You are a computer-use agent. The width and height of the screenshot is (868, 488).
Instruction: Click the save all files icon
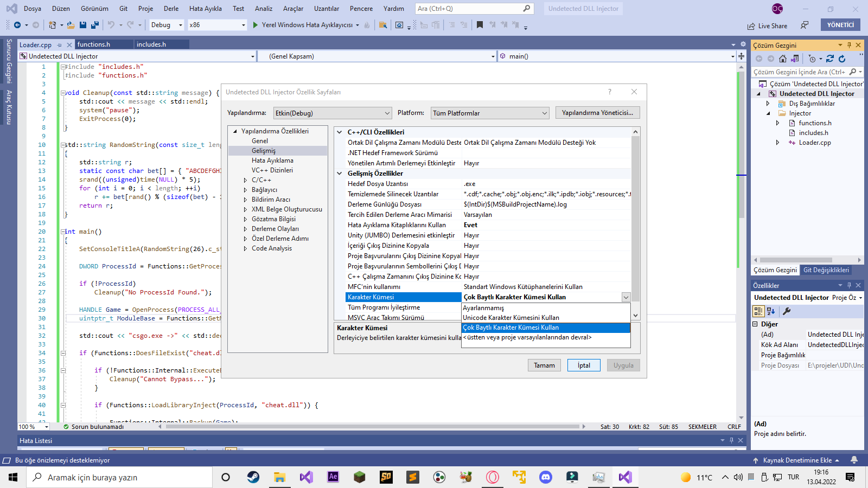click(95, 25)
